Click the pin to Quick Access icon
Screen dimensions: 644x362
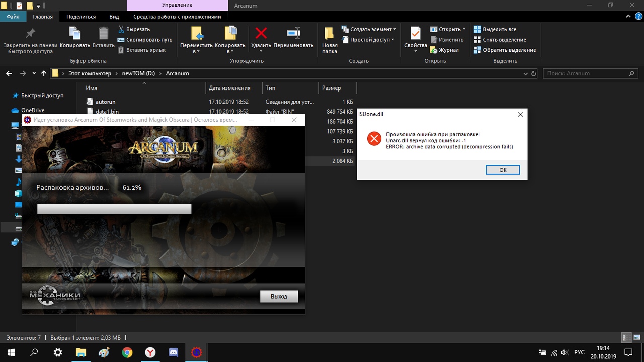point(30,33)
